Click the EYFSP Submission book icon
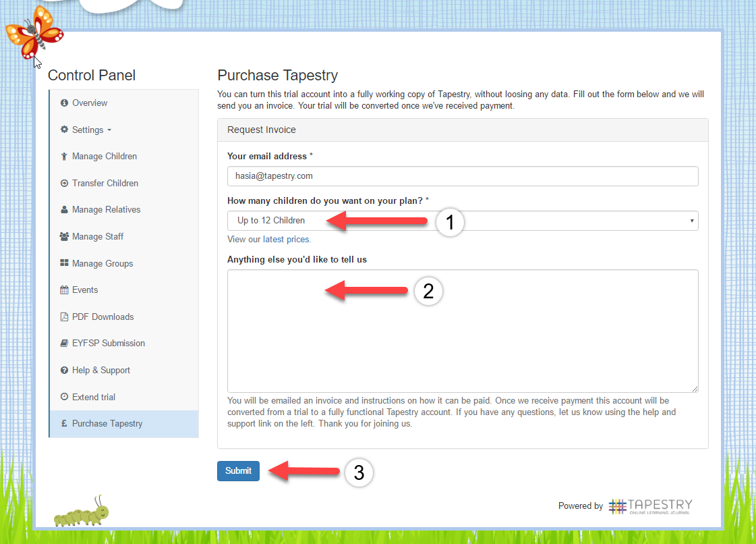 click(x=64, y=343)
